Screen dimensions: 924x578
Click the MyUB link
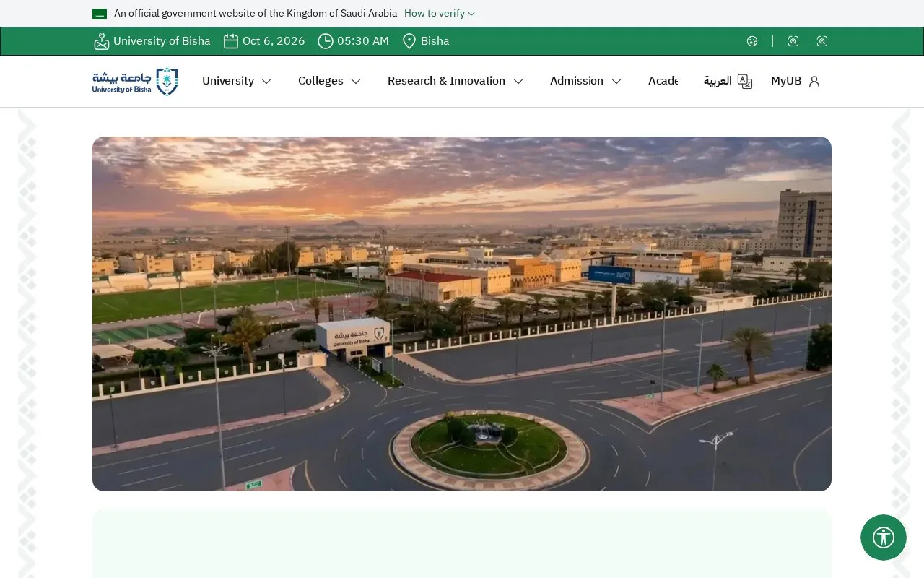click(786, 81)
